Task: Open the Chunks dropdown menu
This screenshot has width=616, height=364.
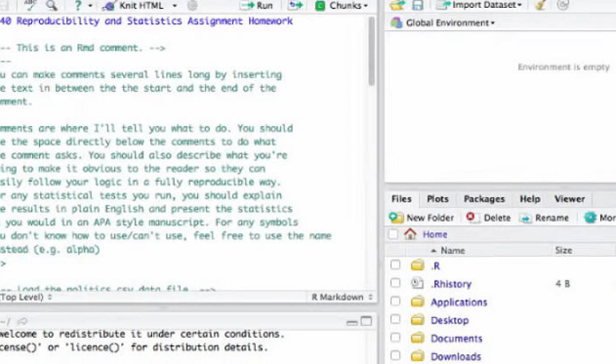Action: (x=342, y=6)
